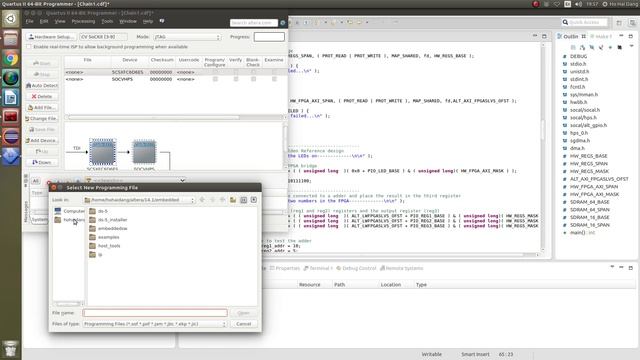The image size is (640, 360).
Task: Open the Files of type dropdown
Action: (155, 324)
